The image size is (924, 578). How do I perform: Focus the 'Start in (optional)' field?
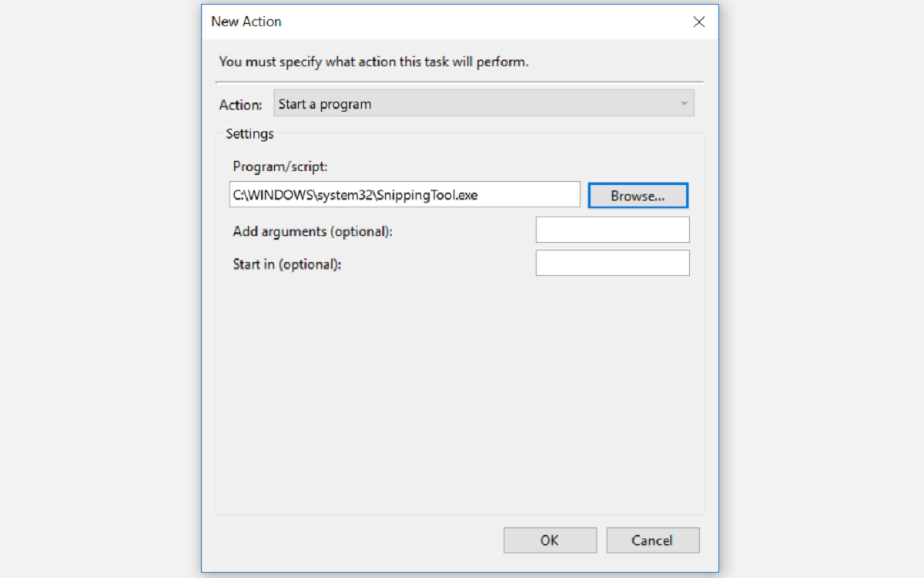(x=612, y=262)
